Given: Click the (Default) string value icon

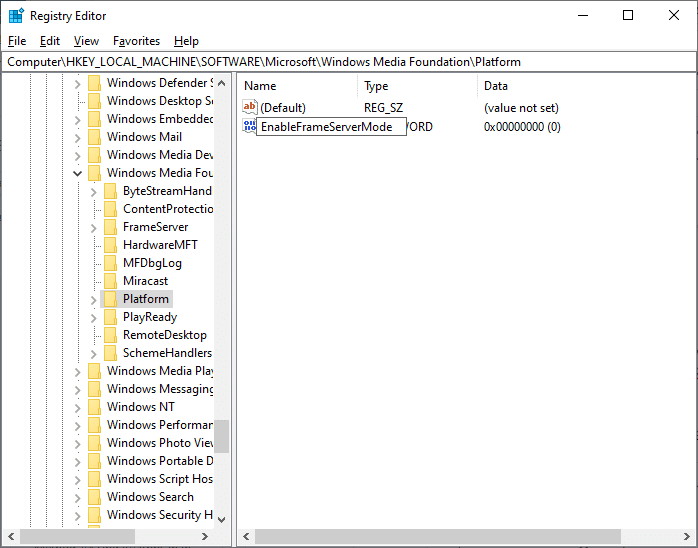Looking at the screenshot, I should click(250, 107).
